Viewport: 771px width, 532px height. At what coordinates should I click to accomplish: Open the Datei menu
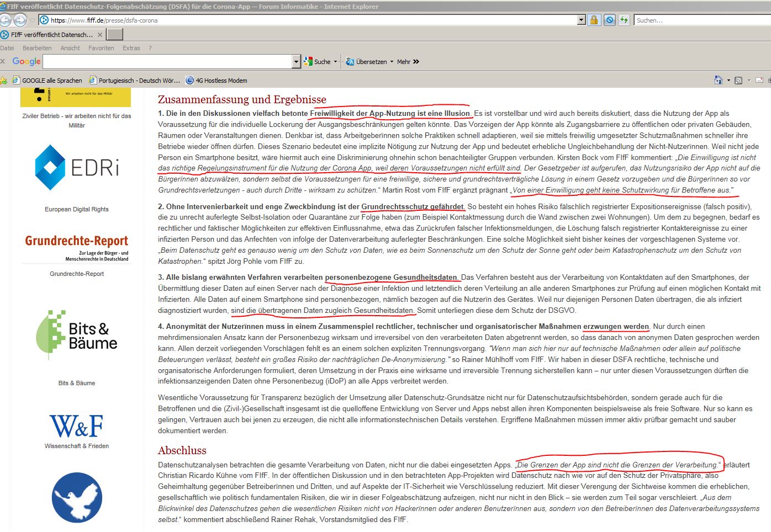coord(7,48)
